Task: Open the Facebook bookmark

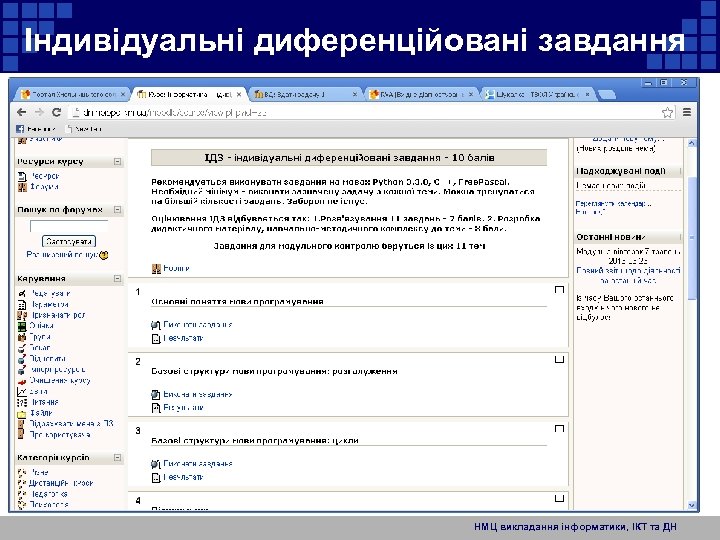Action: (x=36, y=129)
